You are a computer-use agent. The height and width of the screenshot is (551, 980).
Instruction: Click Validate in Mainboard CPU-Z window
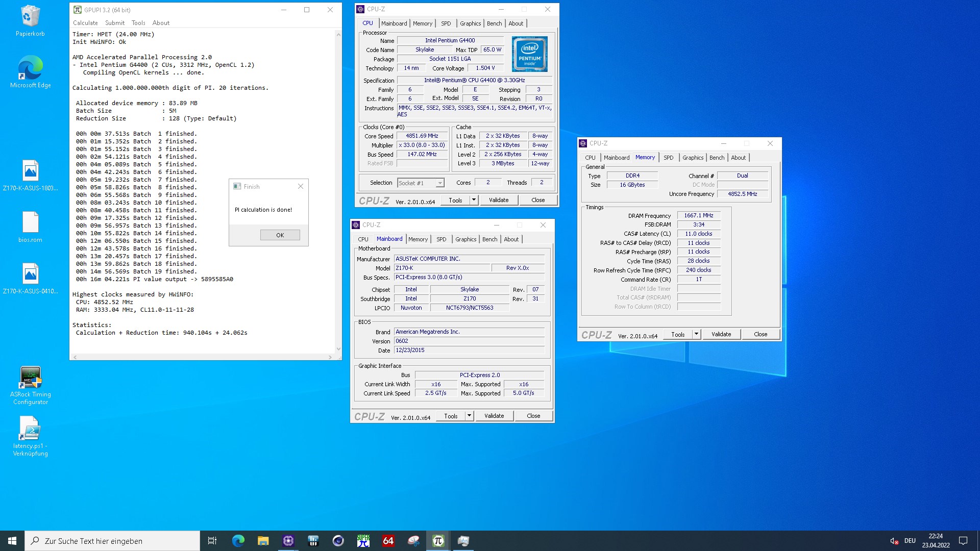pyautogui.click(x=494, y=416)
